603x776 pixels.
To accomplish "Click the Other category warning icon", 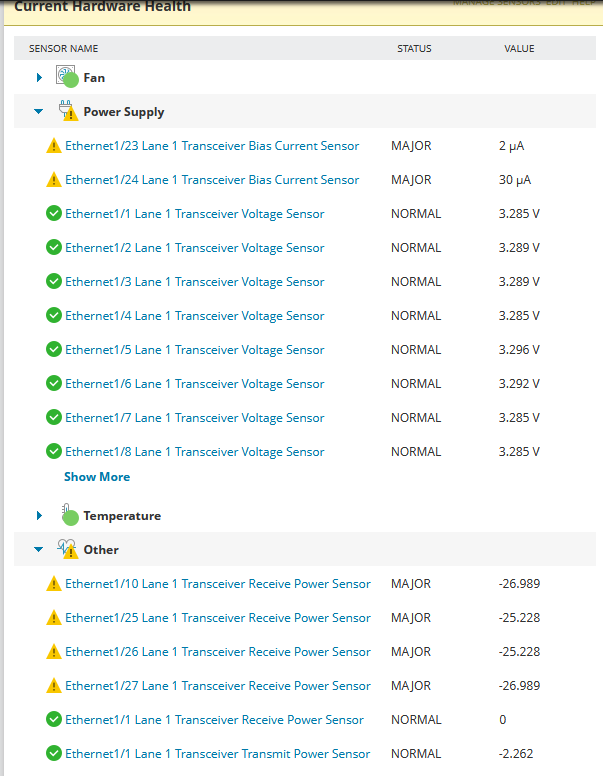I will pyautogui.click(x=68, y=549).
